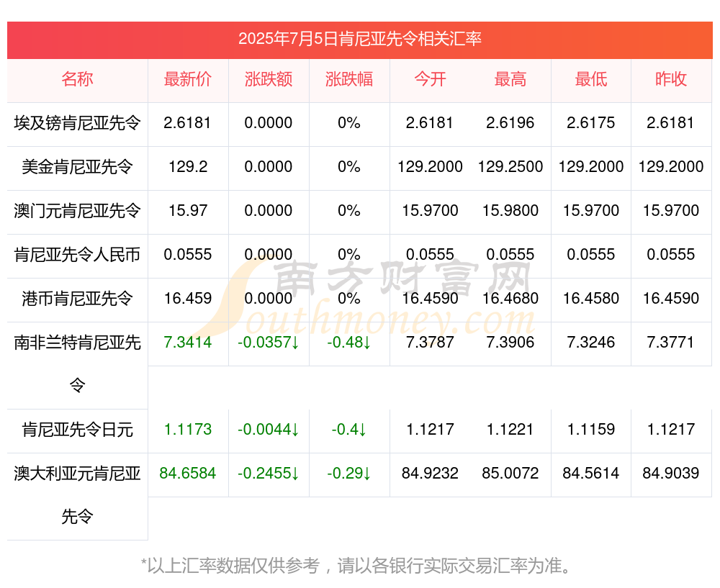The image size is (720, 588).
Task: Click low value 84.5614
Action: pyautogui.click(x=591, y=474)
